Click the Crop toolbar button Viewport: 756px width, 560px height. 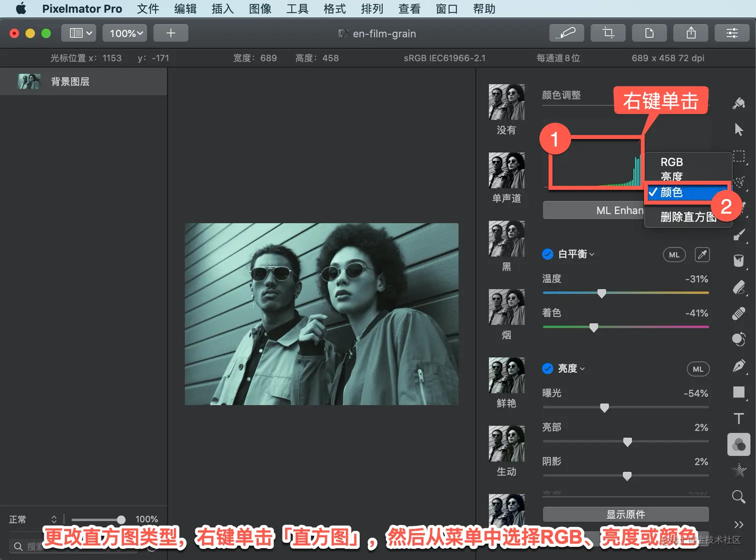pyautogui.click(x=608, y=33)
